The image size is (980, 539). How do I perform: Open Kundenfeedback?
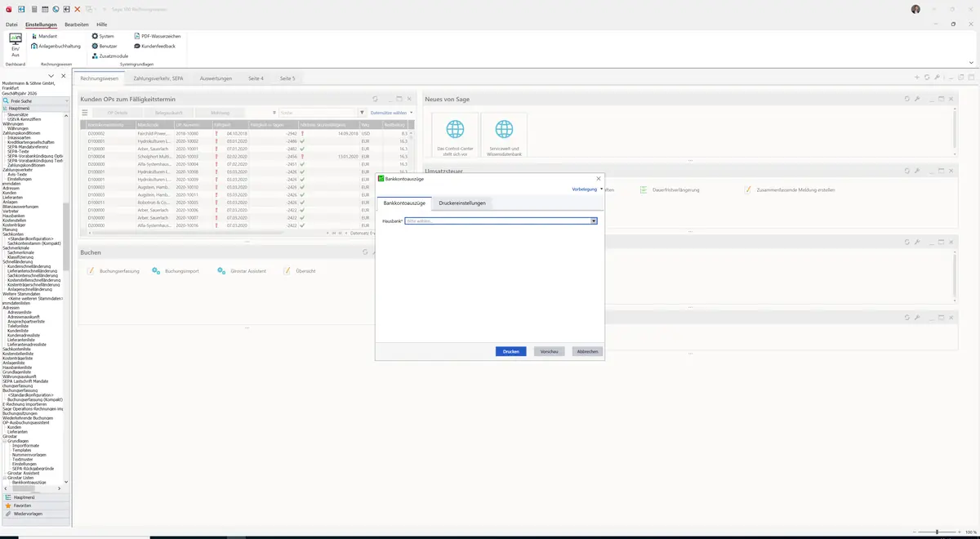[154, 46]
